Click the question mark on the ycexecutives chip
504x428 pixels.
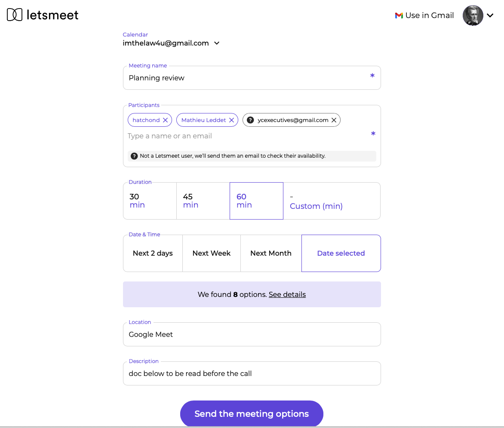pos(250,120)
